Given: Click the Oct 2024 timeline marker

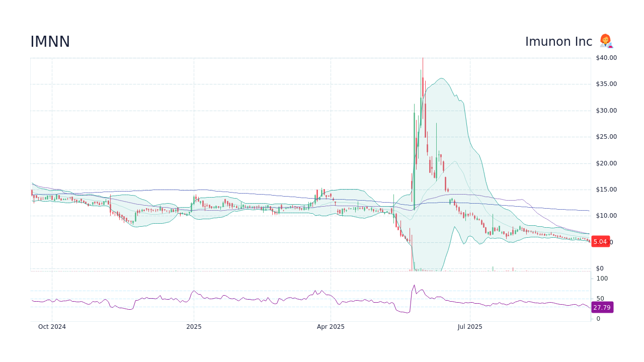Looking at the screenshot, I should (x=52, y=326).
